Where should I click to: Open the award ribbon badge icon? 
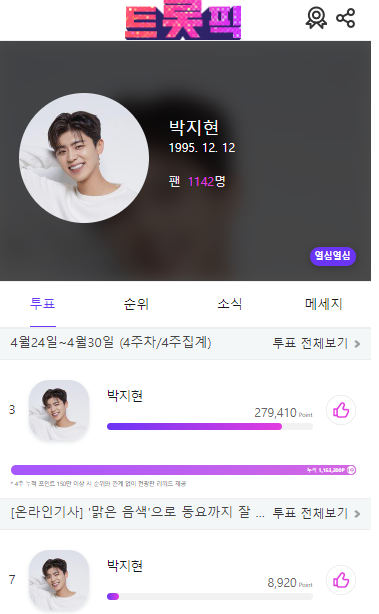[316, 18]
